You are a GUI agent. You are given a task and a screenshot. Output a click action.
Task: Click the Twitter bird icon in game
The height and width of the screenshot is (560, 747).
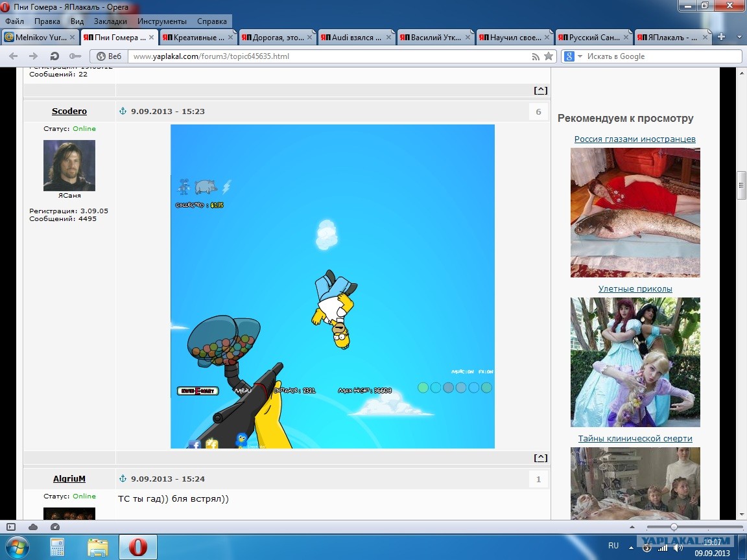click(x=242, y=440)
